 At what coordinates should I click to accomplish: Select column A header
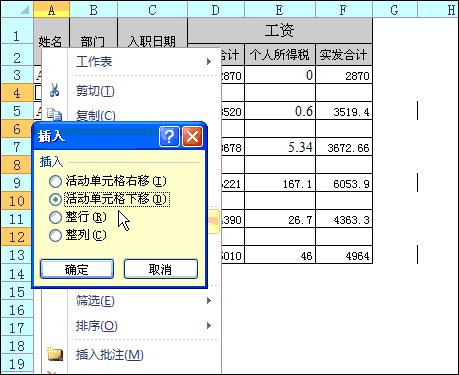51,9
